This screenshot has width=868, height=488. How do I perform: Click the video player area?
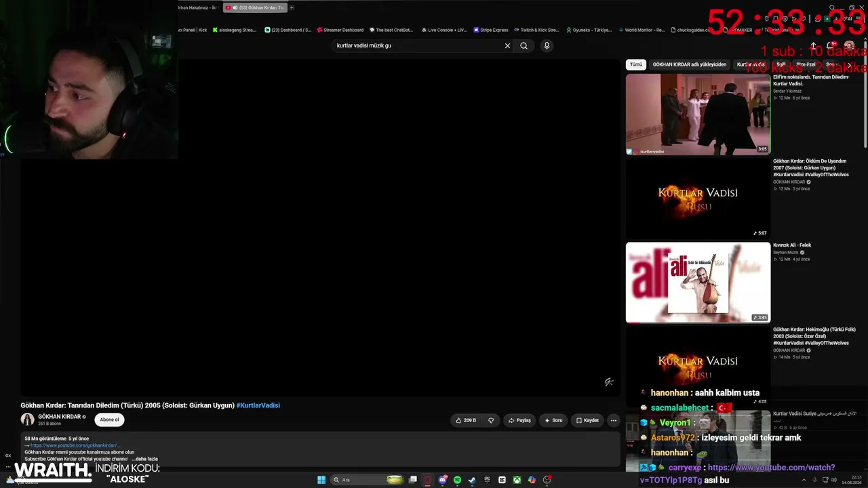tap(320, 228)
